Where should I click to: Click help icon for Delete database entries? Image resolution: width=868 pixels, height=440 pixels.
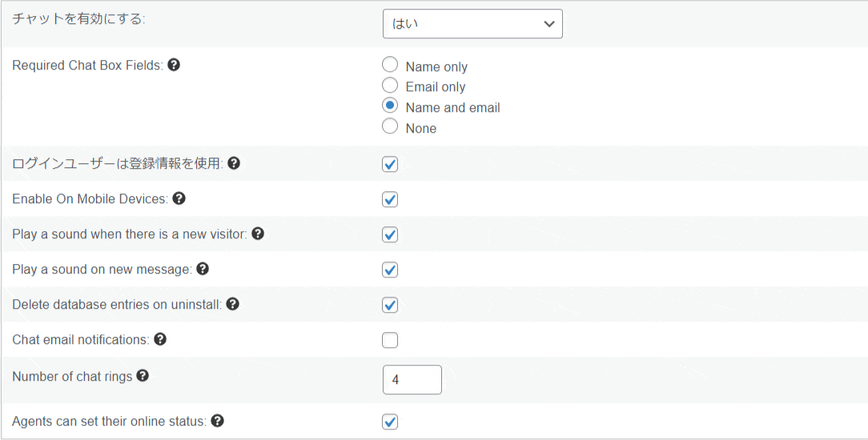pyautogui.click(x=232, y=304)
